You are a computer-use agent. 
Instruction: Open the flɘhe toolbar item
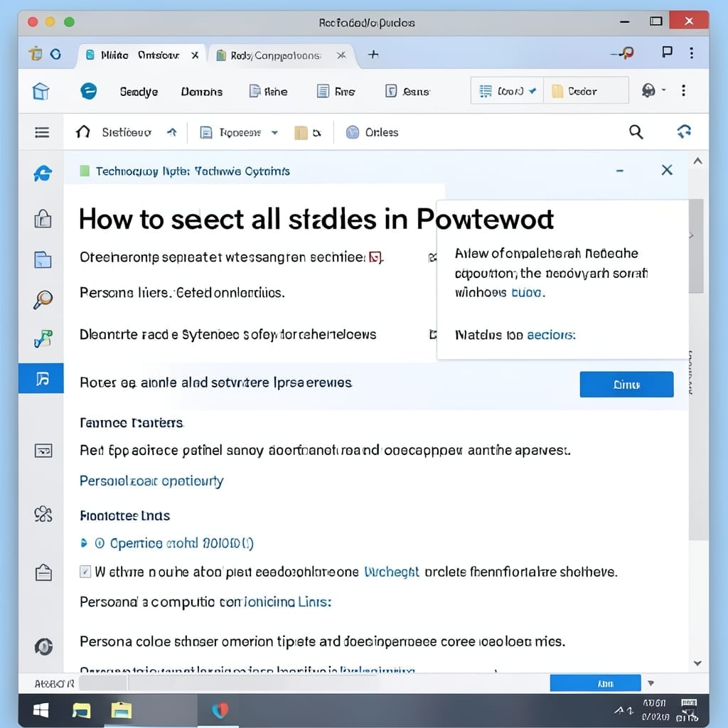268,92
